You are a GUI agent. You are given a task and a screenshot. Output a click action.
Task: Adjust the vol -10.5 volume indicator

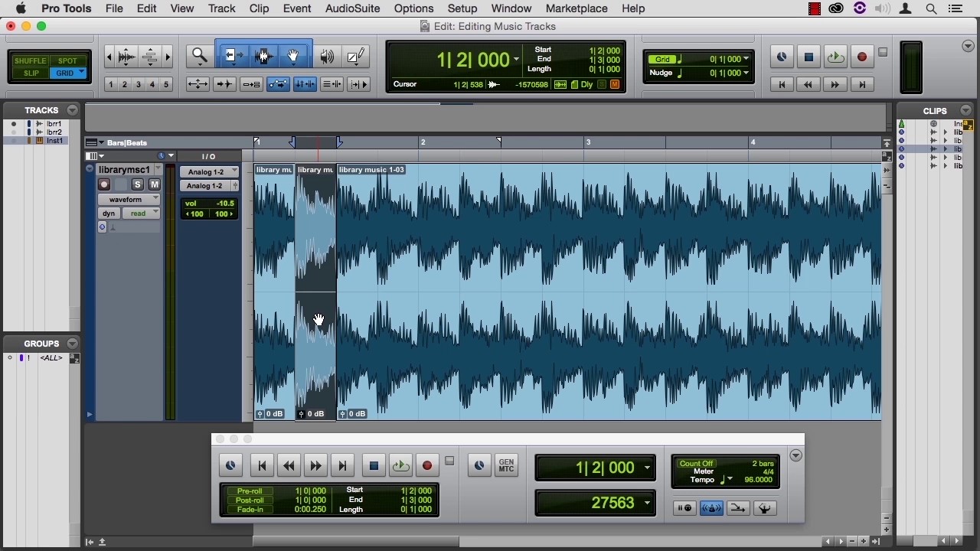pos(208,204)
